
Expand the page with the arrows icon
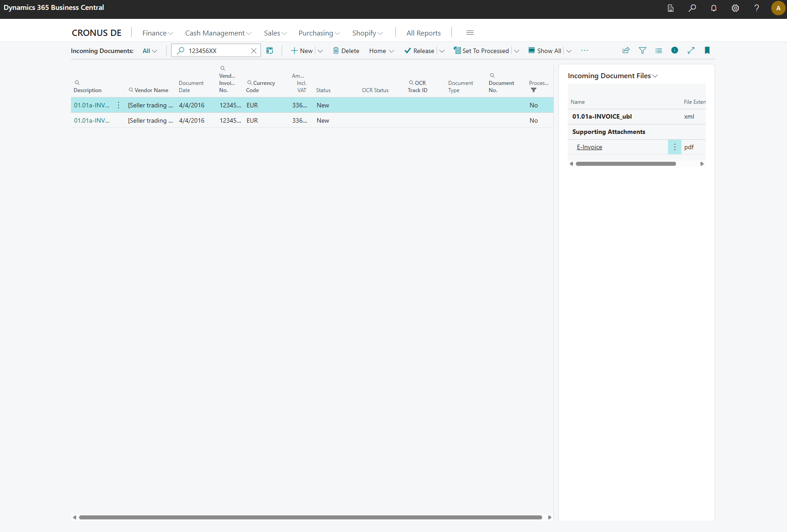(x=691, y=50)
